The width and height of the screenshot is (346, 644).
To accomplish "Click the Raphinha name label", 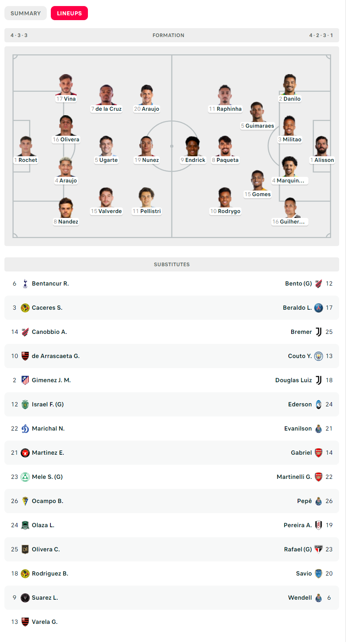I will [225, 109].
